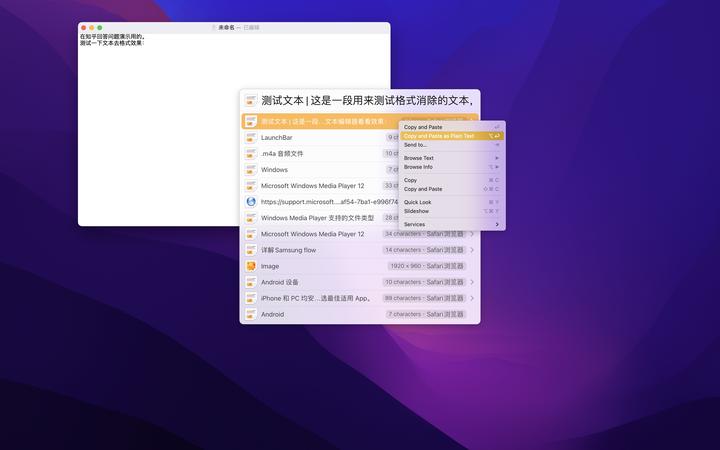The height and width of the screenshot is (450, 720).
Task: Click the clipping icon beside Android 设备
Action: [251, 282]
